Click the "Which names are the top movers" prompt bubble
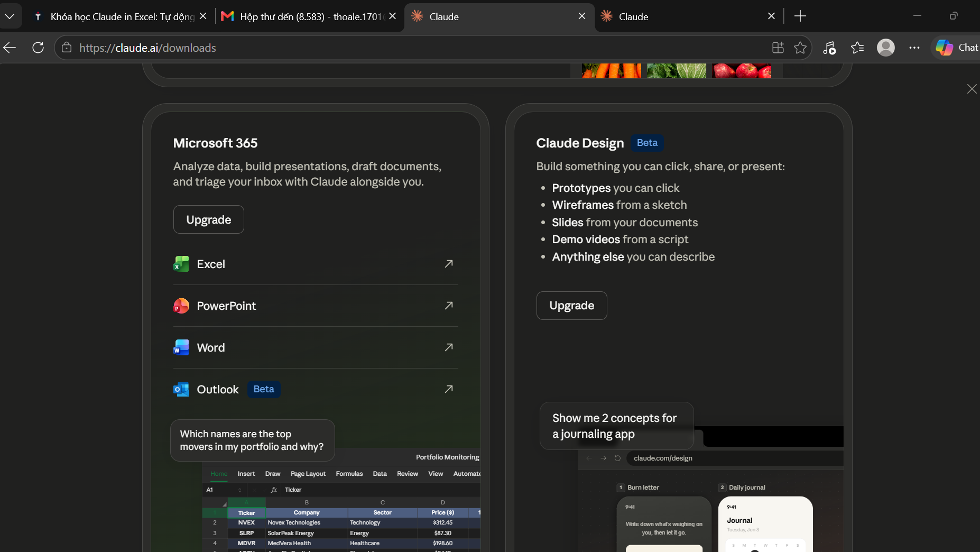980x552 pixels. click(x=253, y=440)
